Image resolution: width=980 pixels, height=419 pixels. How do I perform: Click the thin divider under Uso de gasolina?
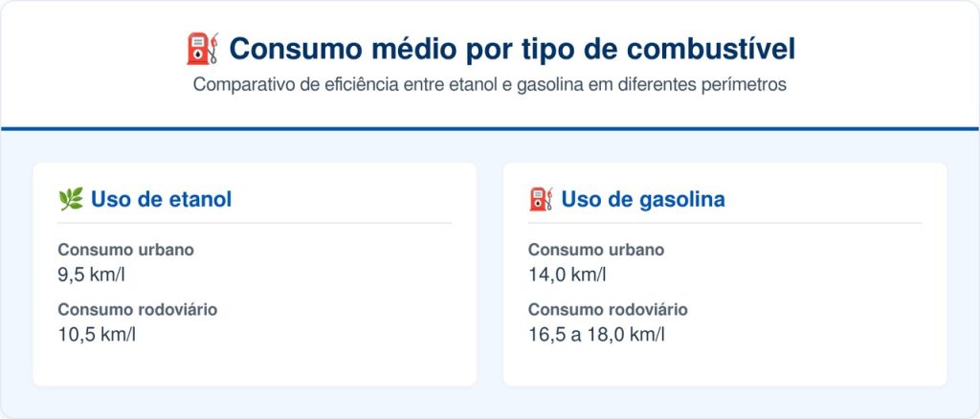click(725, 223)
